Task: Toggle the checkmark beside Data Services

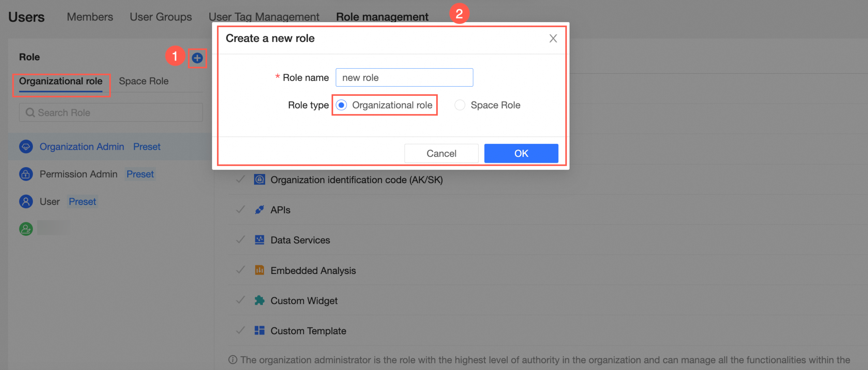Action: click(240, 240)
